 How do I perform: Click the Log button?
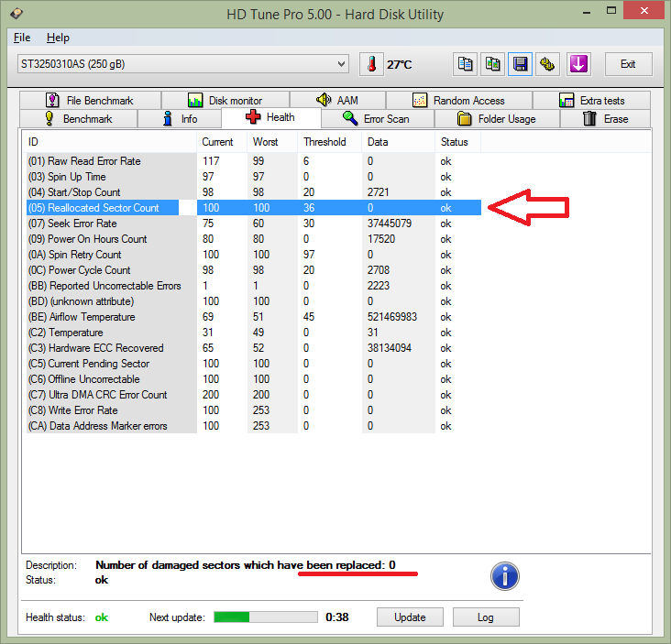click(486, 617)
